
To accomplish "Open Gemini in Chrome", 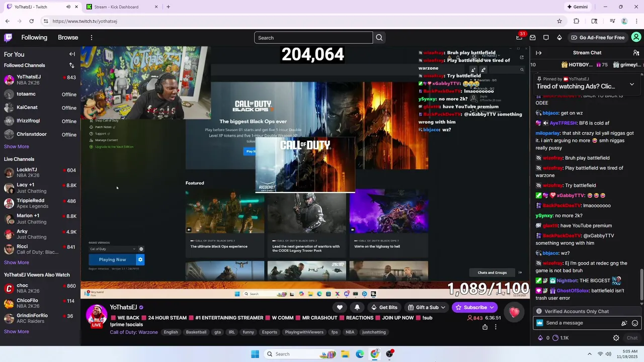I will (577, 7).
